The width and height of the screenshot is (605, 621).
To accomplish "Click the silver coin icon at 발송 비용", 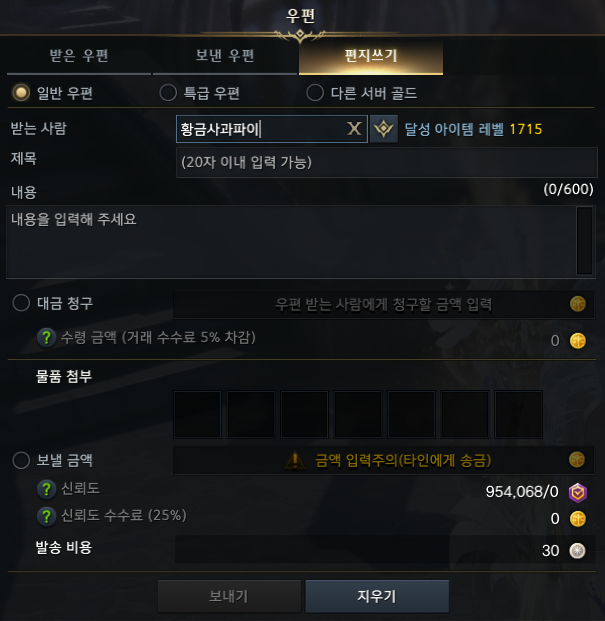I will [x=577, y=551].
